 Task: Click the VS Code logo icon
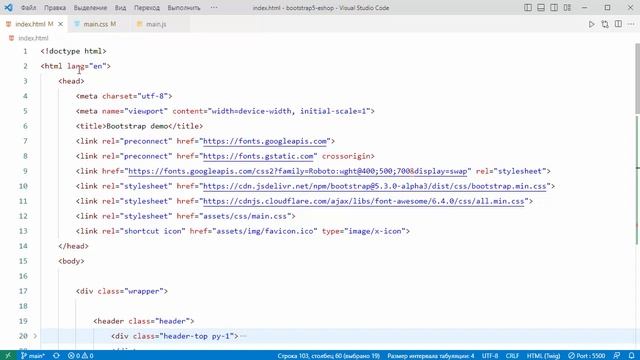click(x=8, y=7)
